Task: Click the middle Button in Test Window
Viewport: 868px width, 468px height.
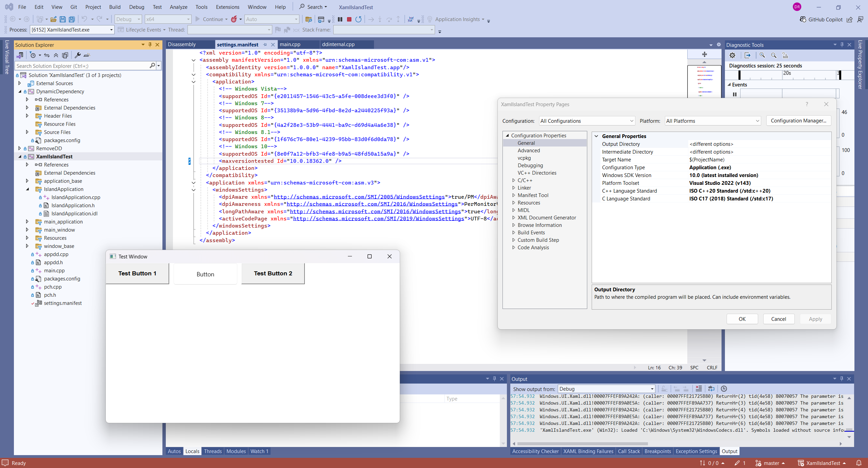Action: 205,274
